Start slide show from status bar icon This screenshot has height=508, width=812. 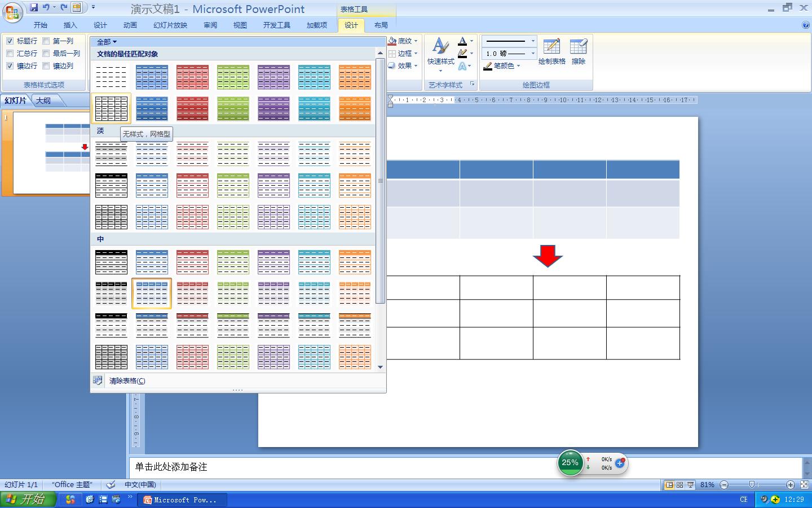click(x=690, y=485)
